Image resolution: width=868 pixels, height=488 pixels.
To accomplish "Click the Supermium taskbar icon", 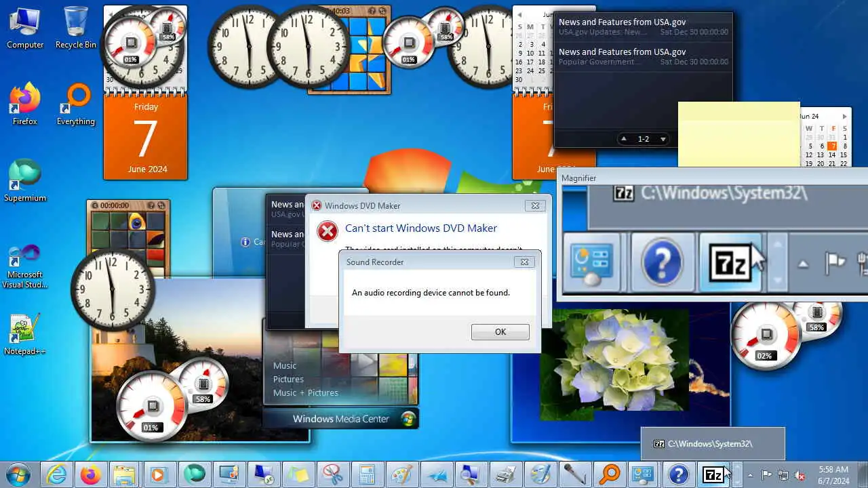I will [x=194, y=474].
